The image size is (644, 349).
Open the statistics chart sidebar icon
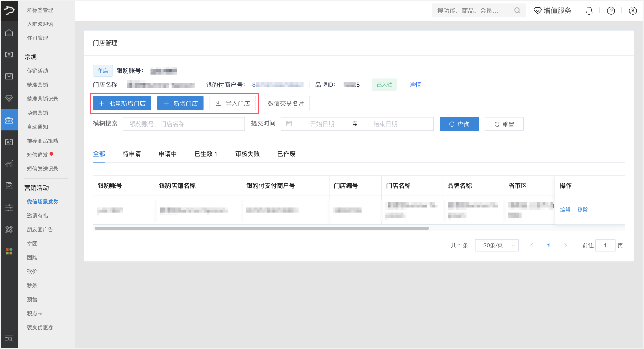[x=9, y=164]
